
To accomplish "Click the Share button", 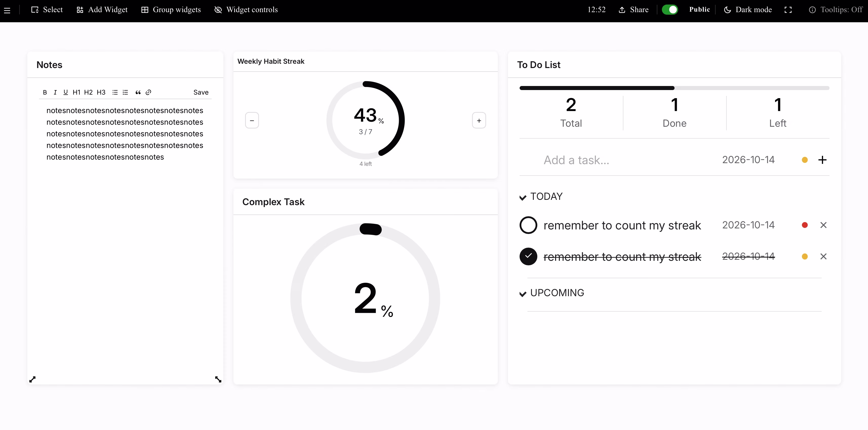I will tap(634, 10).
